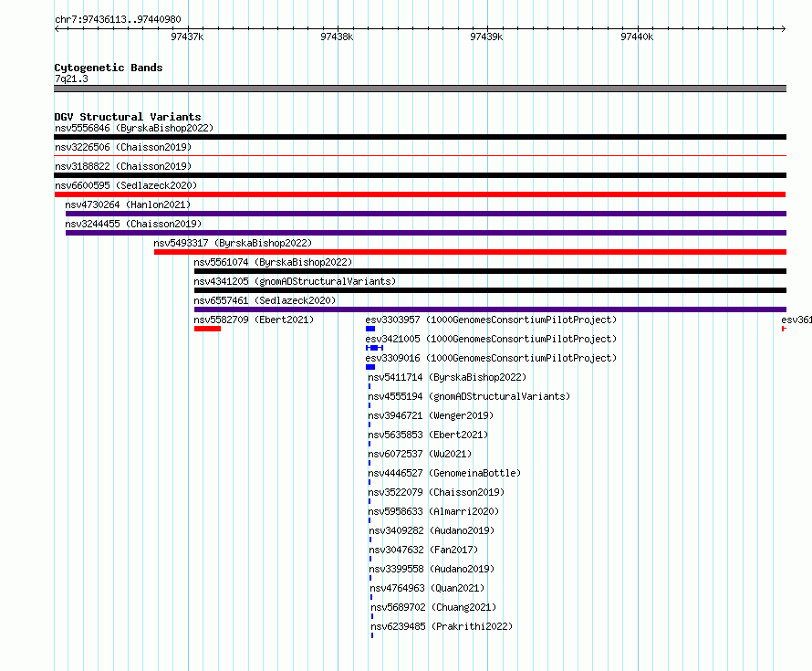Click nsv5689702 (Chuang2021) label
The width and height of the screenshot is (812, 671).
433,607
